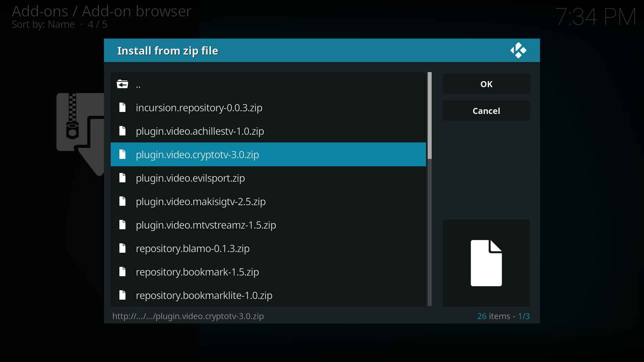Click the OK button to confirm selection
Screen dimensions: 644x362
(x=486, y=84)
